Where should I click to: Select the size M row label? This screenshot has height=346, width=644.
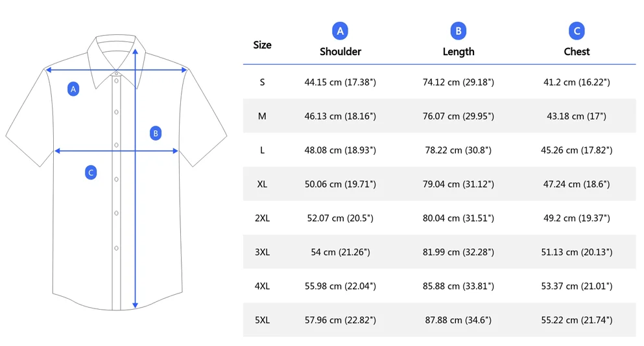tap(262, 116)
